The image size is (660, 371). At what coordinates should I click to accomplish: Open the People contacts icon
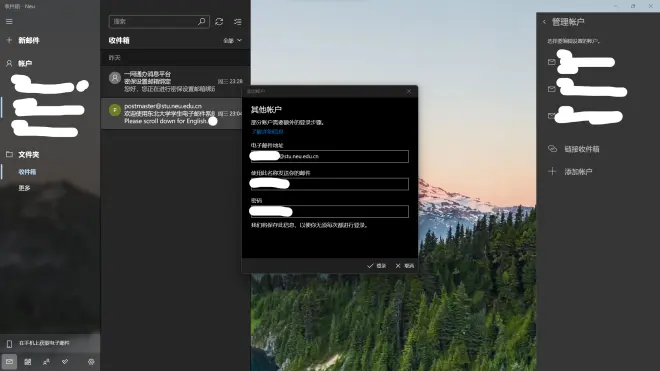[x=46, y=362]
